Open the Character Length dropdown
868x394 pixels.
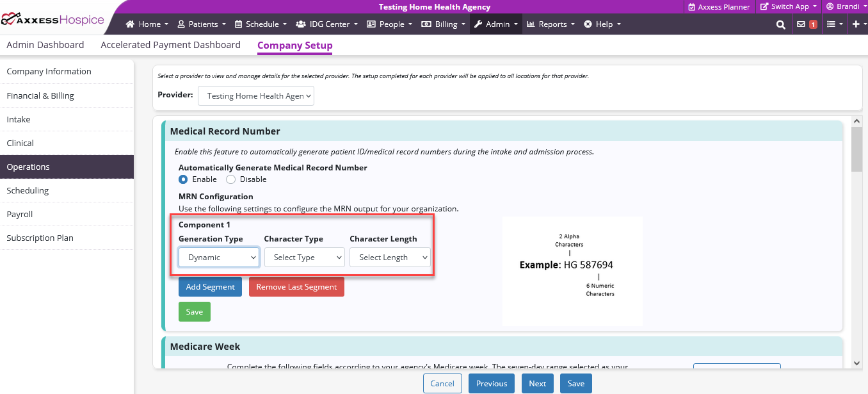[x=390, y=258]
